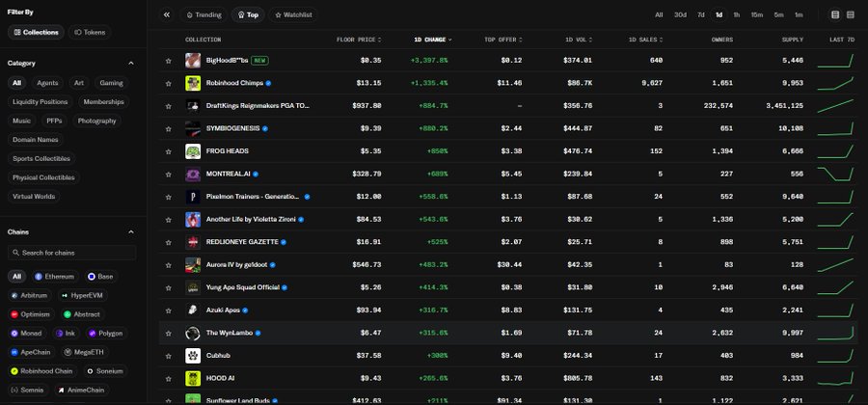Image resolution: width=868 pixels, height=405 pixels.
Task: Set time range to 30d
Action: [x=680, y=14]
